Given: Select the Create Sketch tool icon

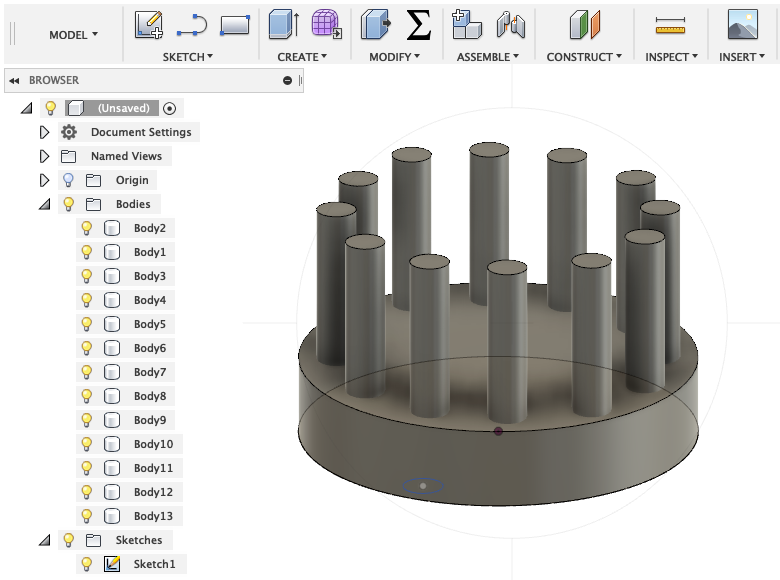Looking at the screenshot, I should coord(149,25).
